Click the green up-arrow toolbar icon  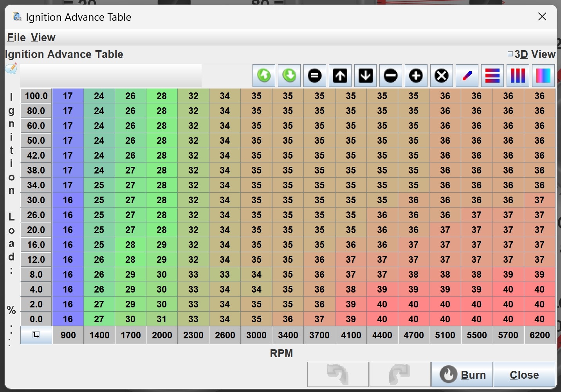tap(264, 76)
